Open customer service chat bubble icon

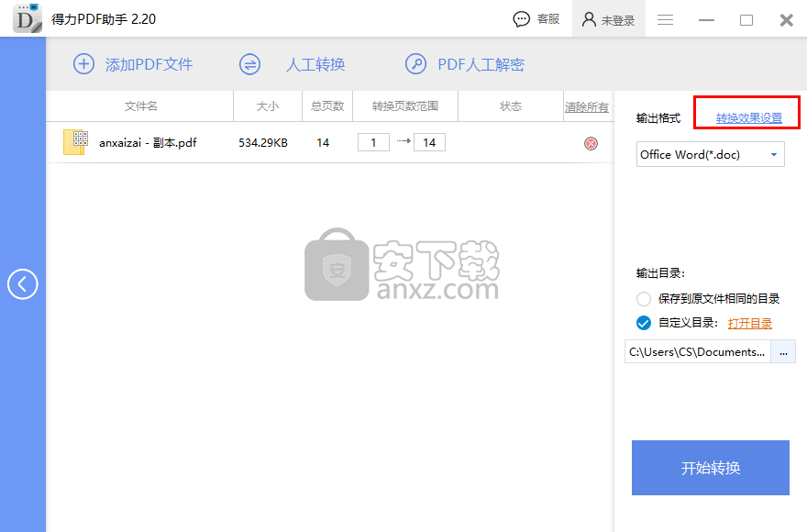(x=522, y=19)
